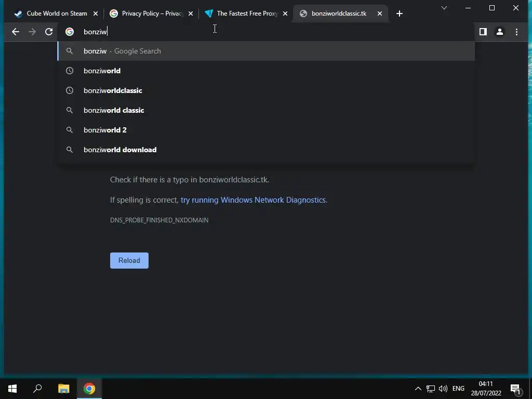Open Windows taskbar search
Image resolution: width=532 pixels, height=399 pixels.
point(37,389)
